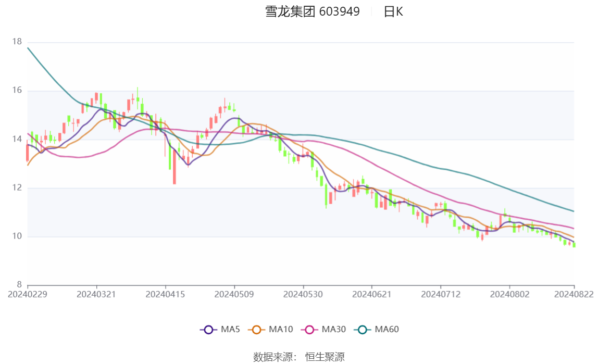Screen dimensions: 598x364
Task: Click the data source text 恒生聚源
Action: tap(325, 357)
